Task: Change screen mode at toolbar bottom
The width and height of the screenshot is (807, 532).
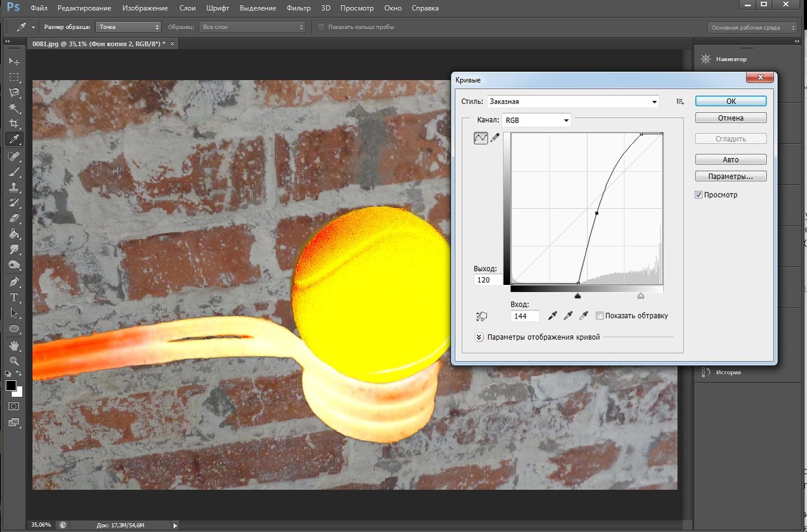Action: tap(14, 423)
